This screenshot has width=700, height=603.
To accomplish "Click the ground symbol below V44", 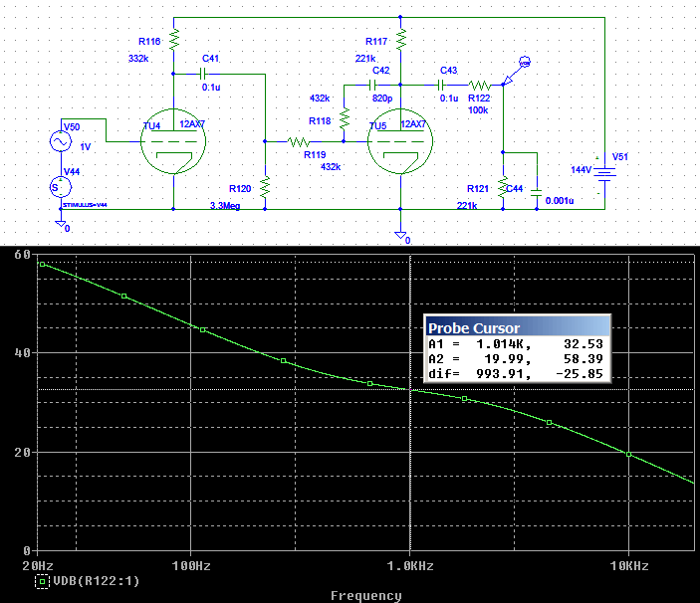I will coord(61,224).
